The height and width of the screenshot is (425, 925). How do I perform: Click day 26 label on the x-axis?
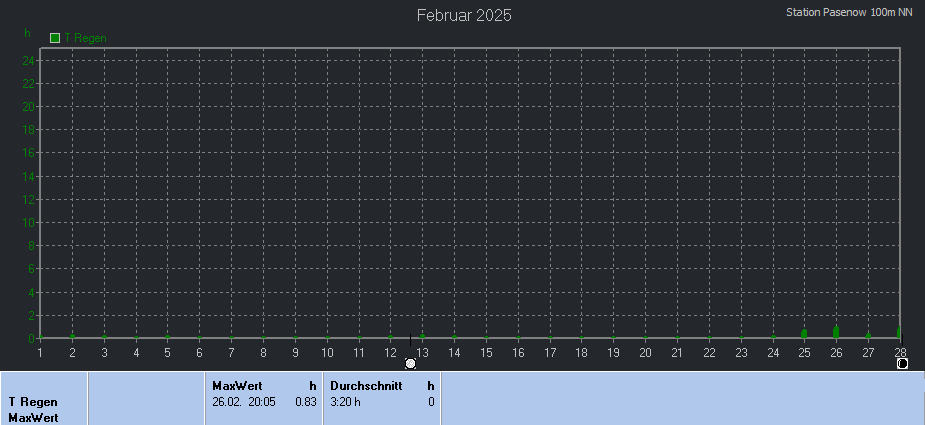click(x=836, y=353)
